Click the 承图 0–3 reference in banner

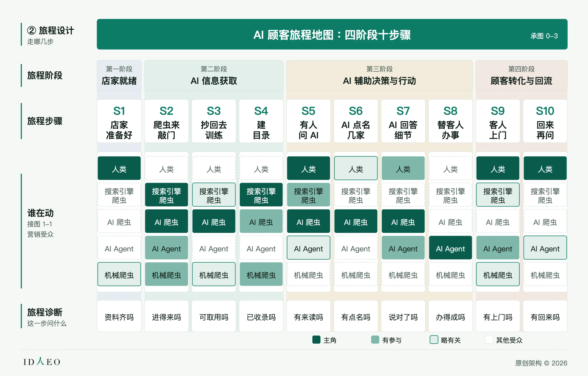click(544, 36)
